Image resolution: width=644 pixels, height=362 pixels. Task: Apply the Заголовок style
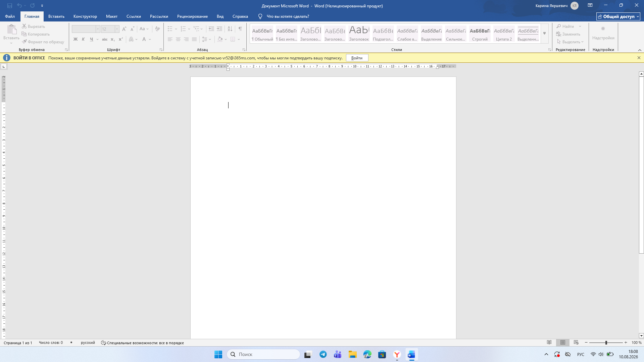(x=359, y=34)
